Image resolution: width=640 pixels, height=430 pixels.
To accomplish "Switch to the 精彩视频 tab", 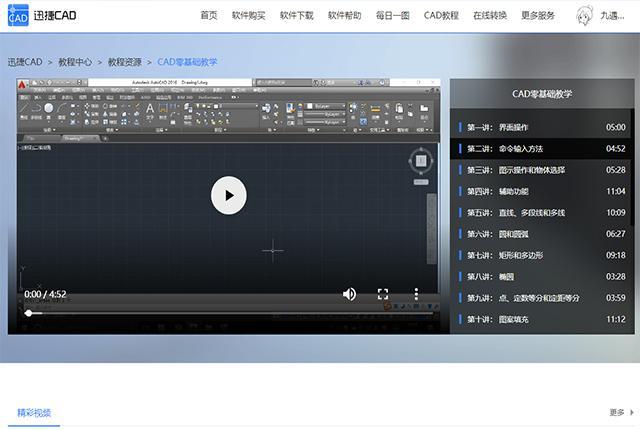I will click(x=34, y=412).
